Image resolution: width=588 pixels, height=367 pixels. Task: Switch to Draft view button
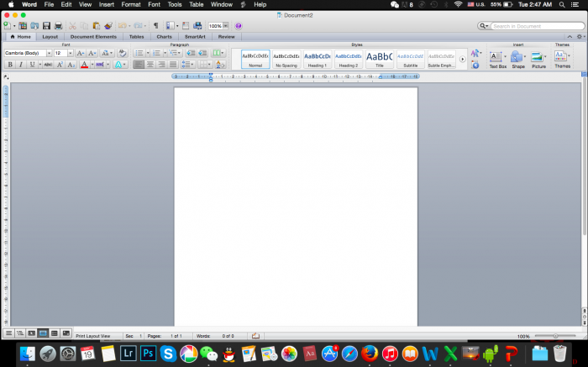coord(8,333)
